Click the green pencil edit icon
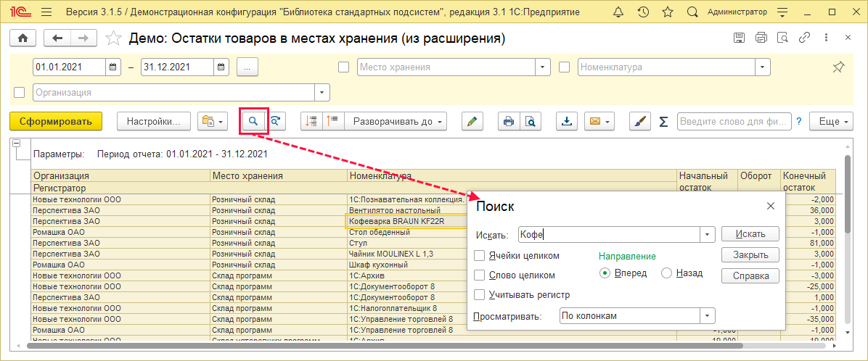Image resolution: width=868 pixels, height=361 pixels. [x=472, y=121]
